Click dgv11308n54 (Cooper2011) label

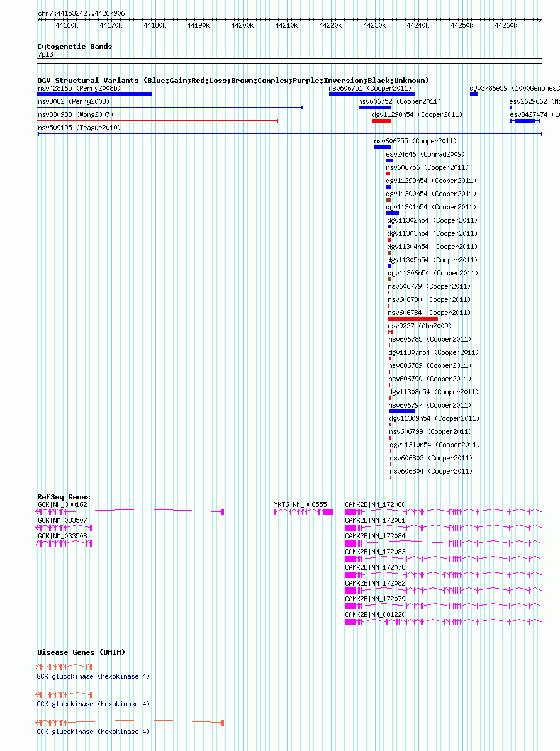point(434,392)
